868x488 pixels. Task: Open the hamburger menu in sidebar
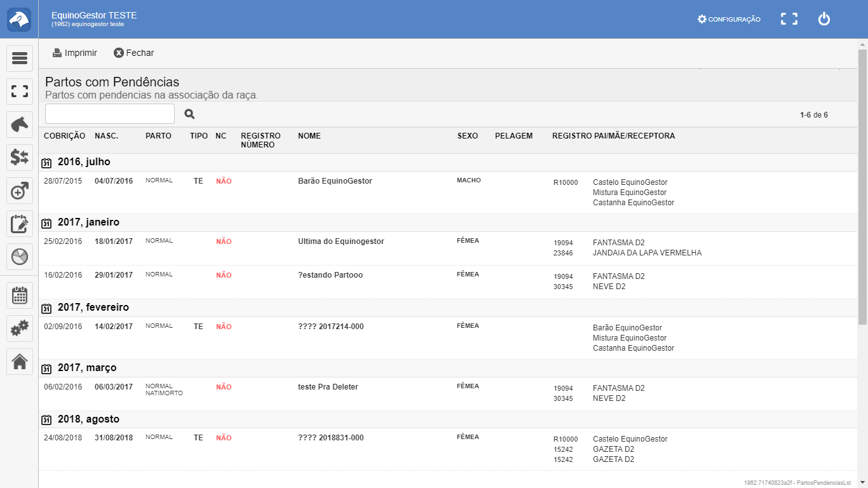(20, 58)
